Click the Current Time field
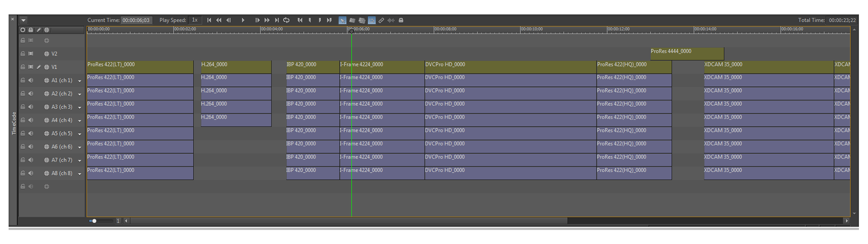This screenshot has width=868, height=244. pos(137,20)
